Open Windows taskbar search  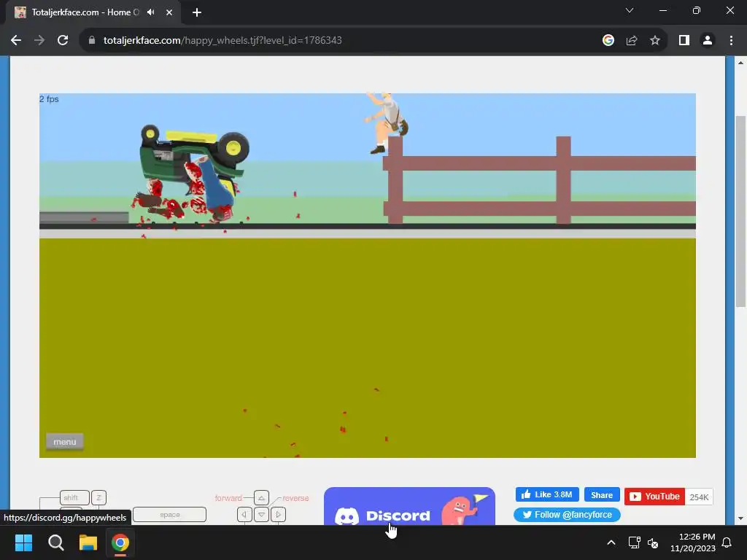[x=55, y=542]
